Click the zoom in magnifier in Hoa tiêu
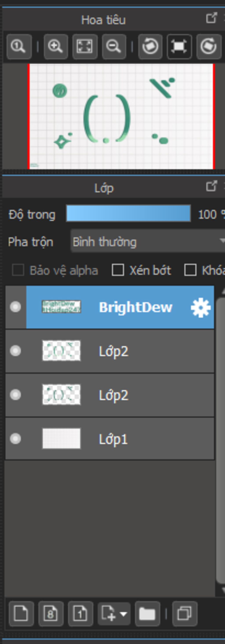Viewport: 225px width, 644px height. (56, 47)
